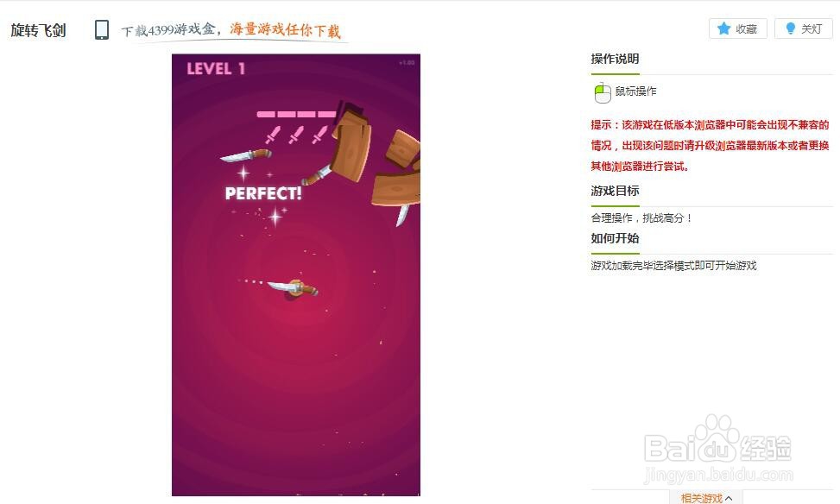The width and height of the screenshot is (840, 504).
Task: Click the 收藏 favorite button
Action: [x=737, y=28]
